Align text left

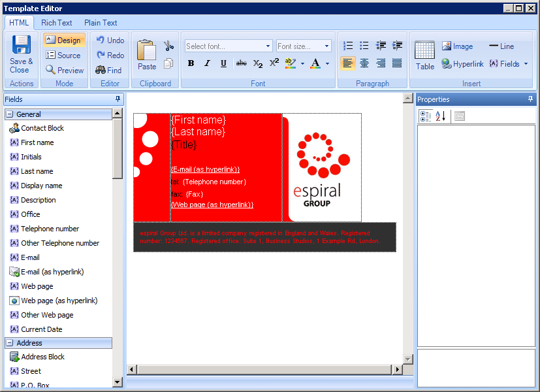click(348, 63)
